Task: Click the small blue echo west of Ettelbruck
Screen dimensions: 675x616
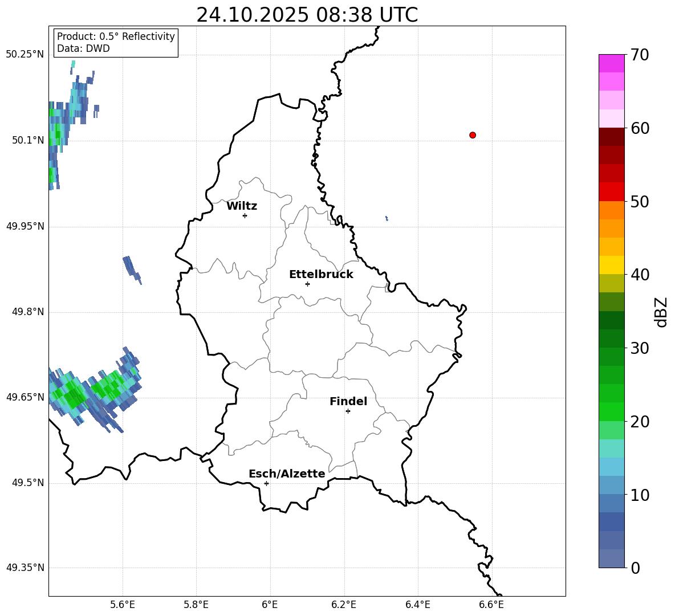Action: (x=132, y=270)
